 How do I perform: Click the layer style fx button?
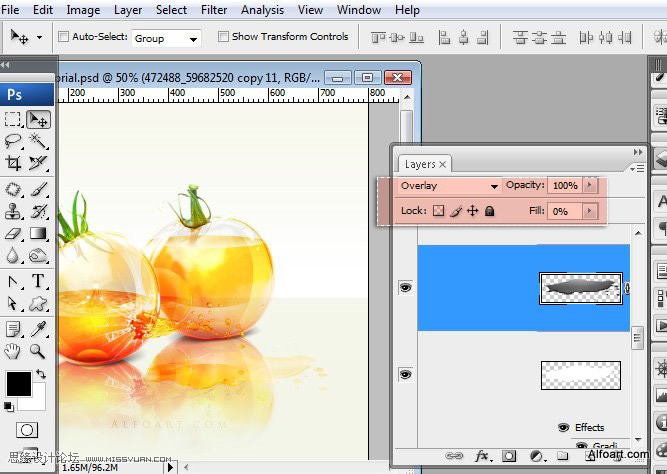tap(481, 456)
